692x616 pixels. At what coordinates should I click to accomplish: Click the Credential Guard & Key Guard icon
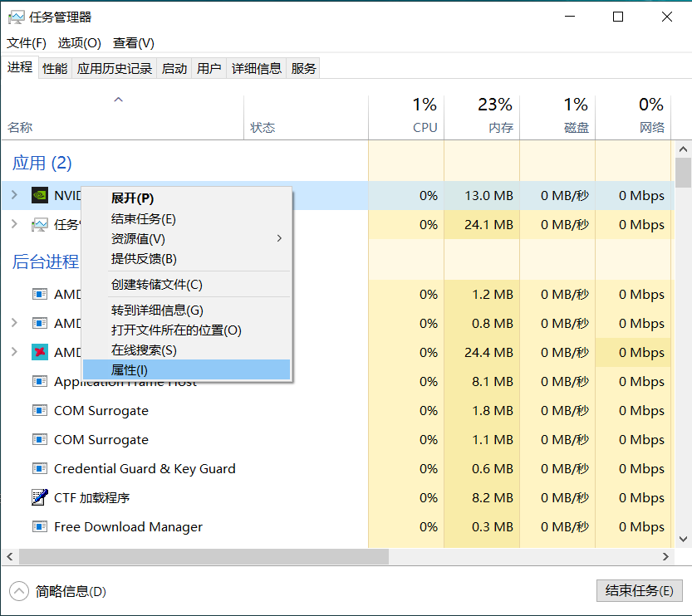39,468
